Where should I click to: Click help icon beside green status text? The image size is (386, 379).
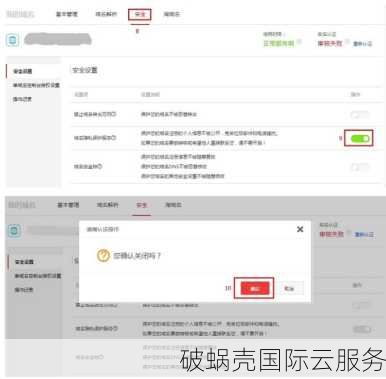tap(299, 41)
